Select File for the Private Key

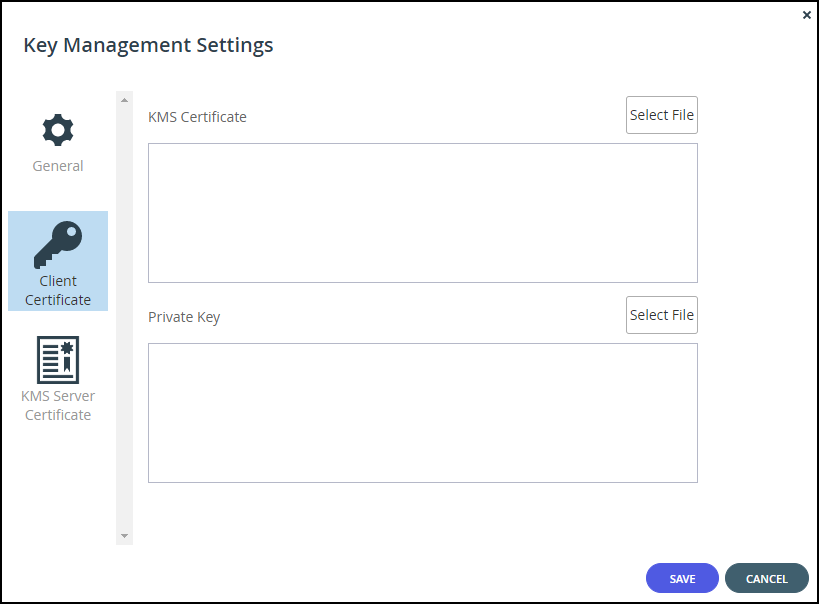(662, 315)
